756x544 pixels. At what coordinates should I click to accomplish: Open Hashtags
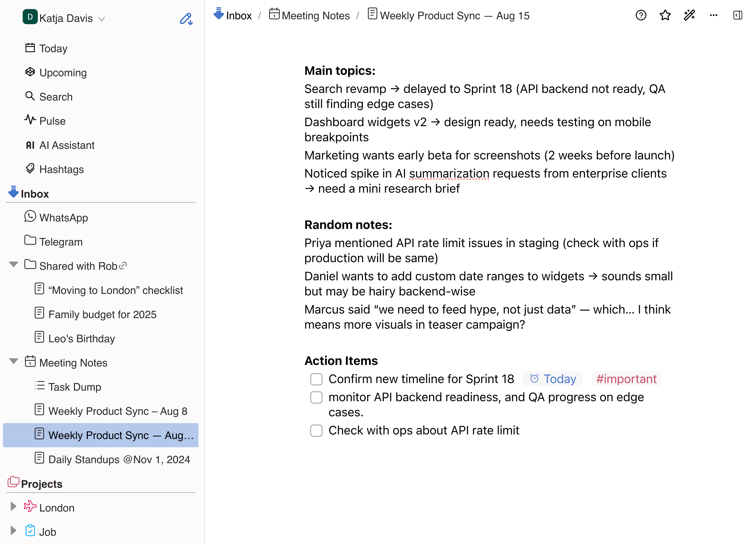pos(62,170)
